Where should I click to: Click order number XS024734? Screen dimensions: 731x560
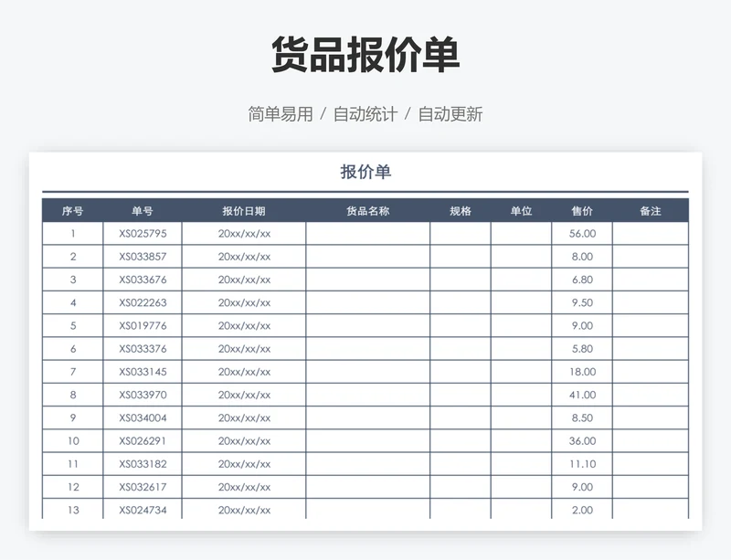(143, 510)
